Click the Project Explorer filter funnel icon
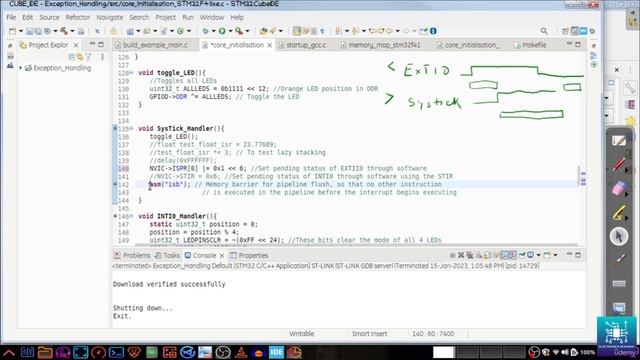The width and height of the screenshot is (640, 360). tap(88, 57)
